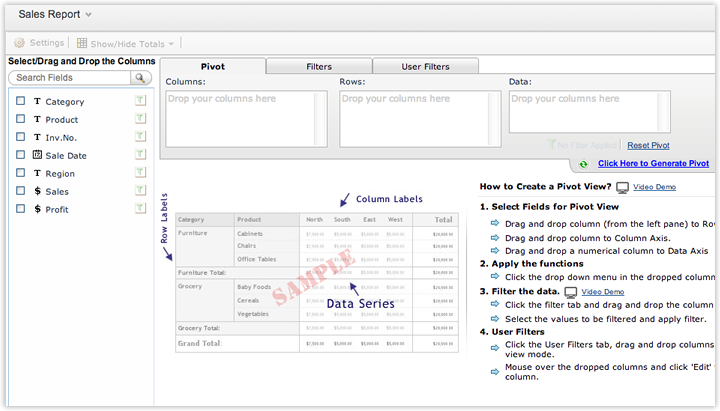Click the green refresh icon near Generate Pivot

click(x=584, y=164)
